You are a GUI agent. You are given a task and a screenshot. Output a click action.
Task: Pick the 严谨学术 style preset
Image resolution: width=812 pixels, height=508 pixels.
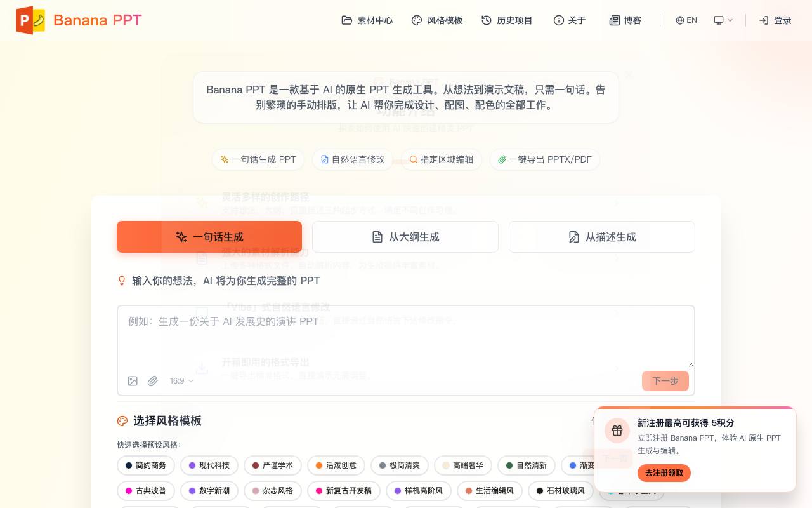(273, 465)
